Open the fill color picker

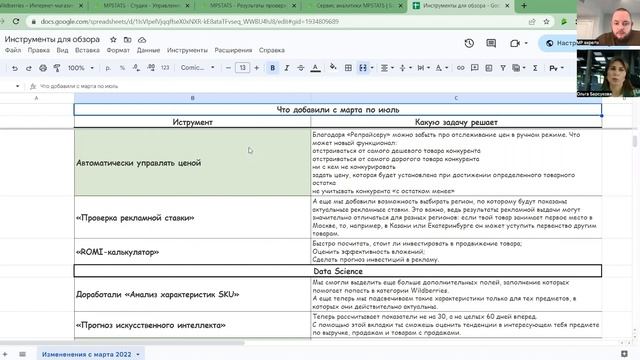pyautogui.click(x=333, y=67)
